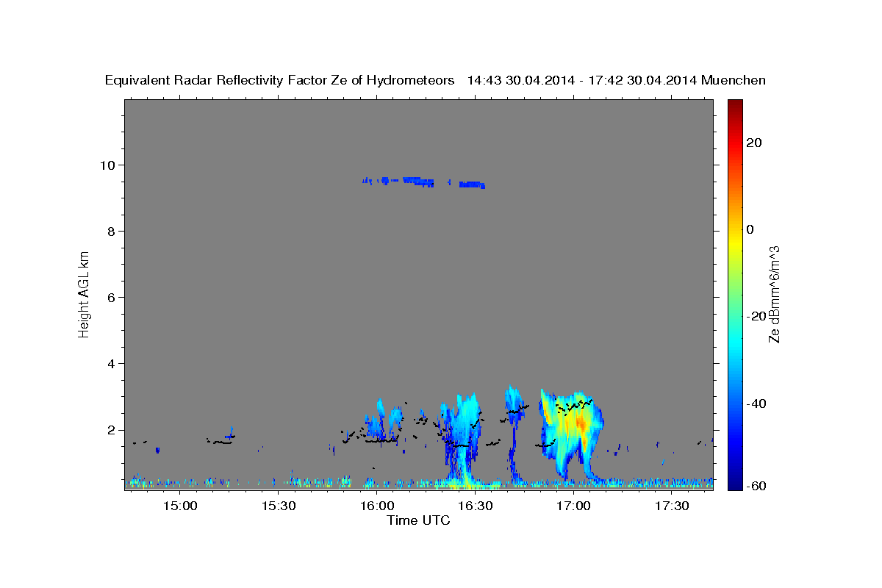Click the colorbar label 0
Image resolution: width=882 pixels, height=588 pixels.
coord(750,229)
